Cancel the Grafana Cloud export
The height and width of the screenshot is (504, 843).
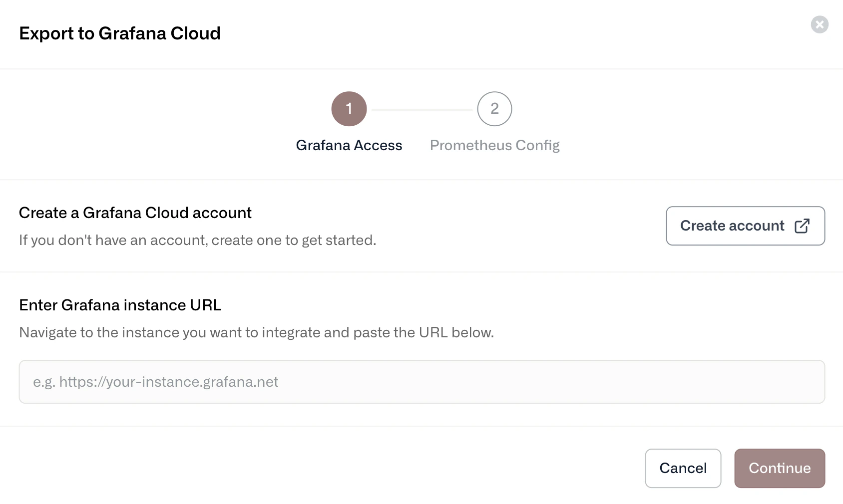[683, 468]
